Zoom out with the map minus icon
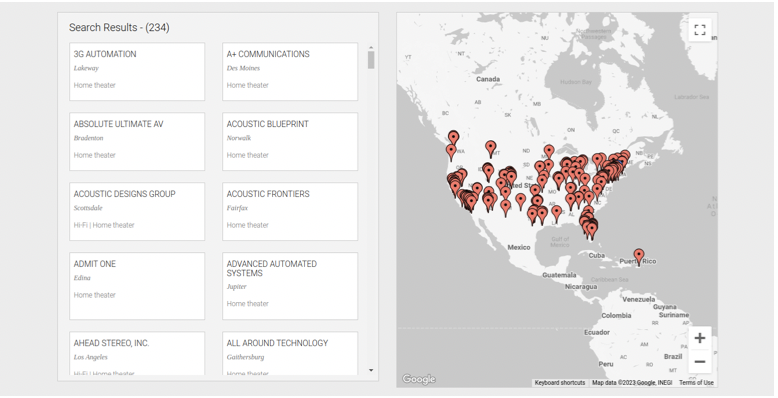Screen dimensions: 778x398 tap(700, 362)
